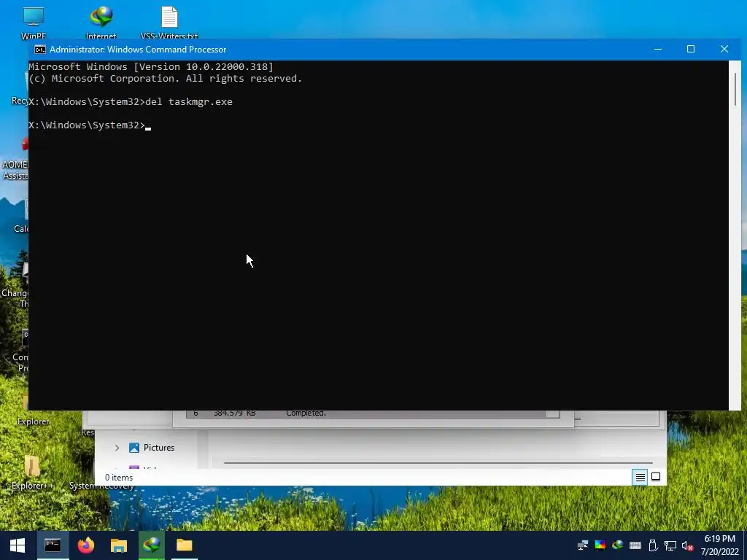Click the '0 items' status in Explorer

tap(119, 477)
